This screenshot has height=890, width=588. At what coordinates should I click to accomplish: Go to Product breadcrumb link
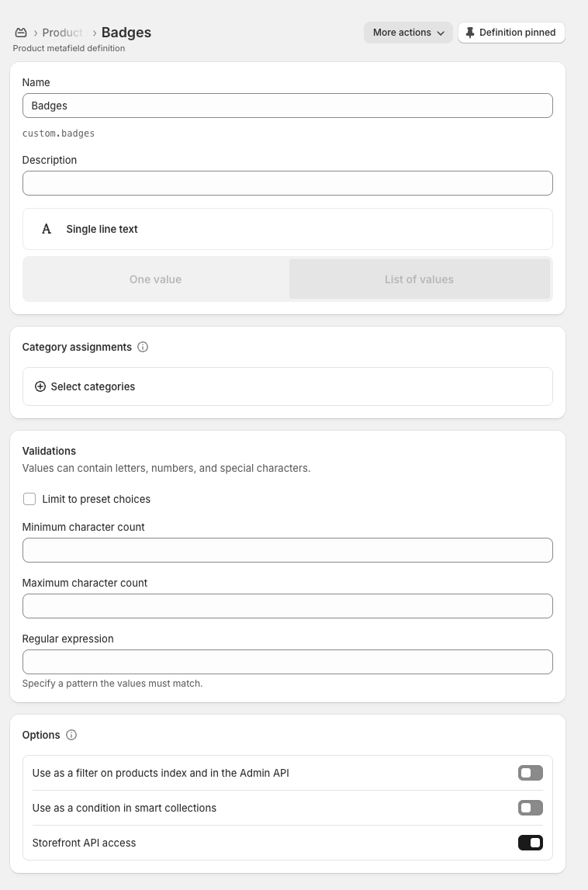[x=63, y=33]
